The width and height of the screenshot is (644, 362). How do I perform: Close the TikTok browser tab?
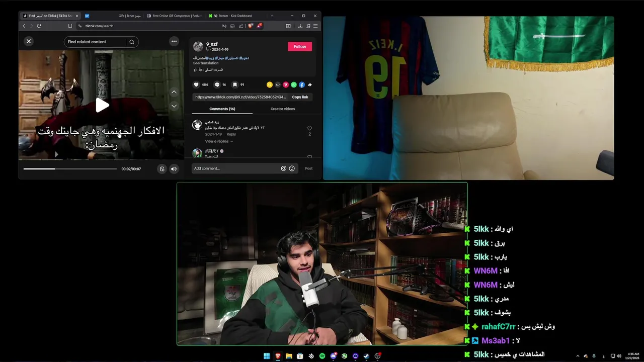(77, 16)
